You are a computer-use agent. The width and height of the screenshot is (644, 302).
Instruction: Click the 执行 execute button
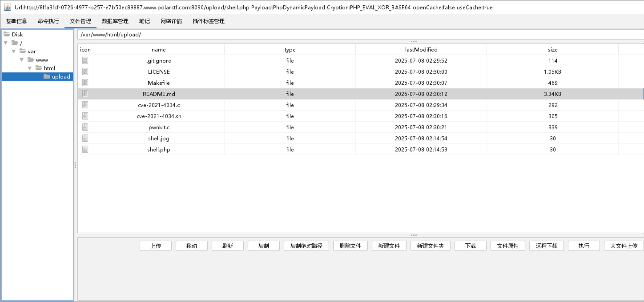coord(584,246)
